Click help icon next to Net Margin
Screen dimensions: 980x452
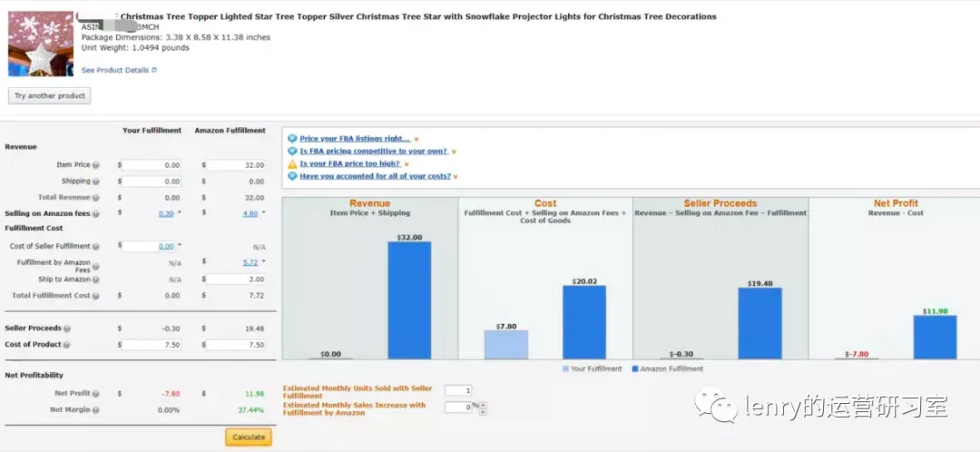pos(96,410)
